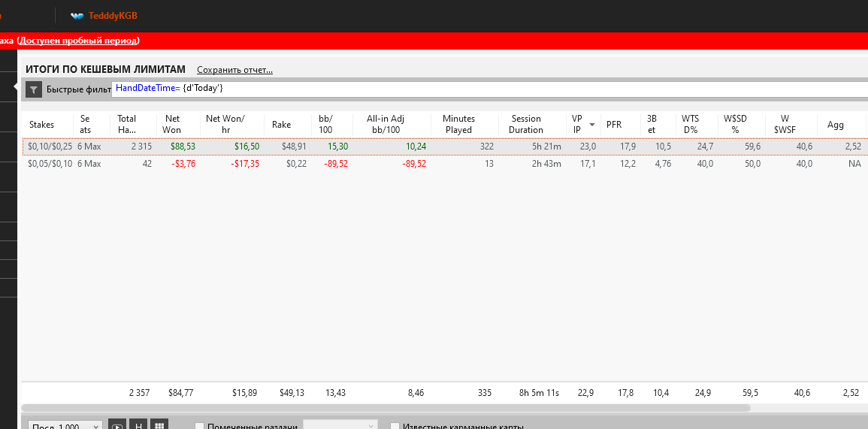The height and width of the screenshot is (429, 868).
Task: Sort by the PFR column header
Action: 614,125
